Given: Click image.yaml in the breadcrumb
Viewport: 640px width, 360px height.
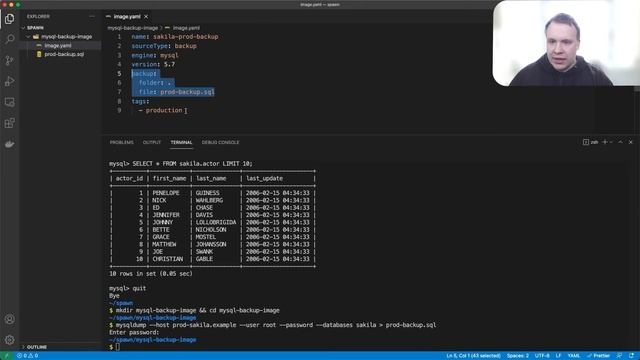Looking at the screenshot, I should pos(186,28).
